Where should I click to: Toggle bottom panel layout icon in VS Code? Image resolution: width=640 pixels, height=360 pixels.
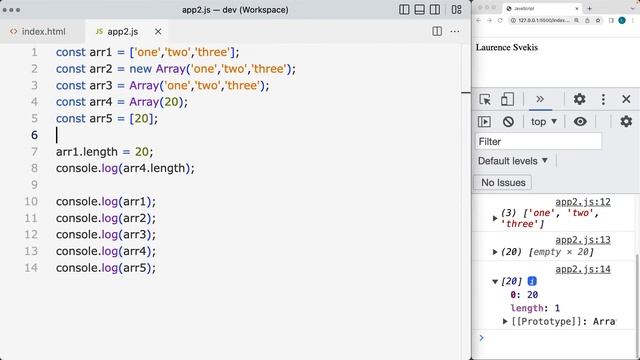coord(420,9)
